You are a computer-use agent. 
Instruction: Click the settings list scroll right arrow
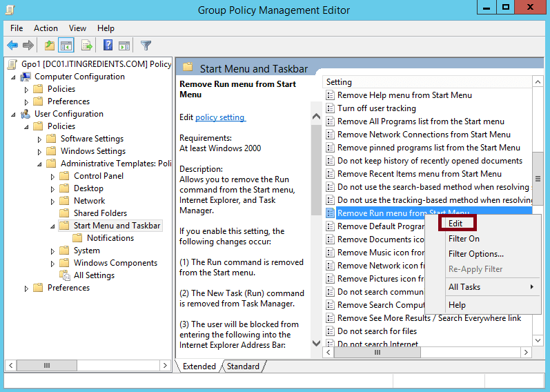coord(526,352)
